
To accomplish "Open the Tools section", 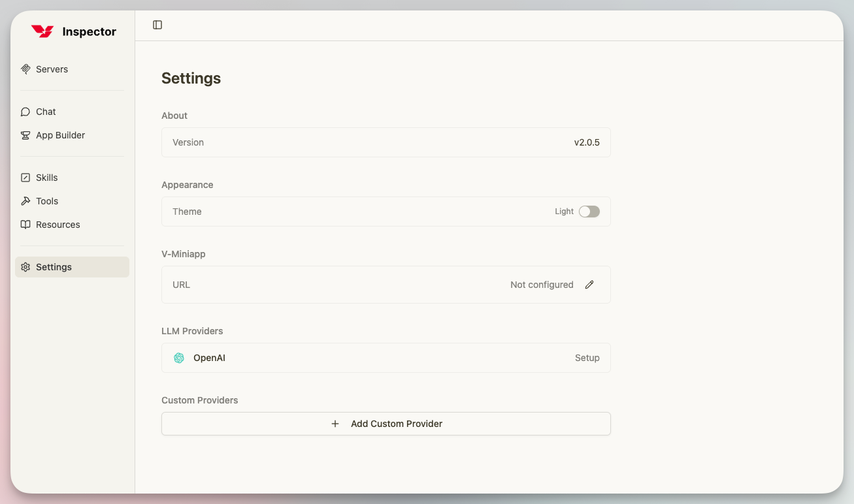I will click(x=72, y=201).
